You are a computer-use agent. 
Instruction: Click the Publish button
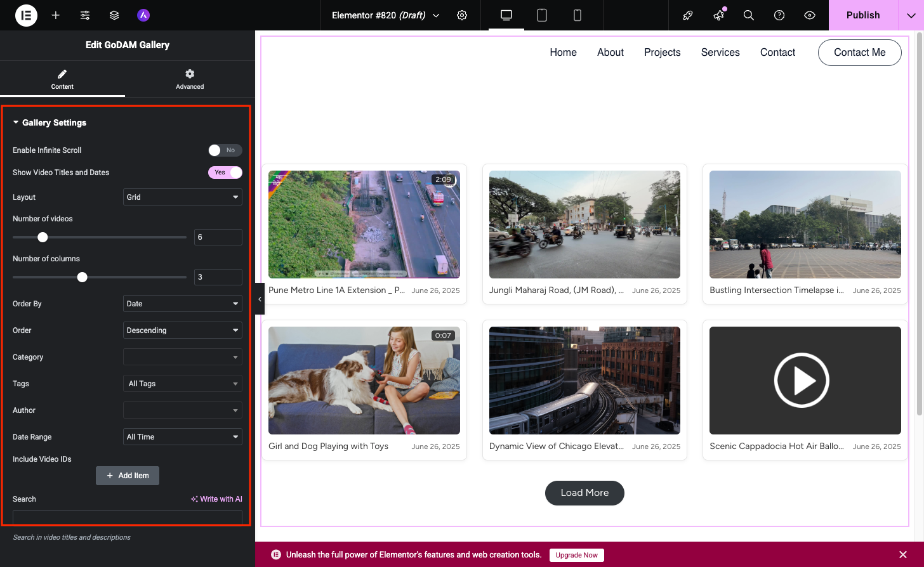click(x=863, y=15)
